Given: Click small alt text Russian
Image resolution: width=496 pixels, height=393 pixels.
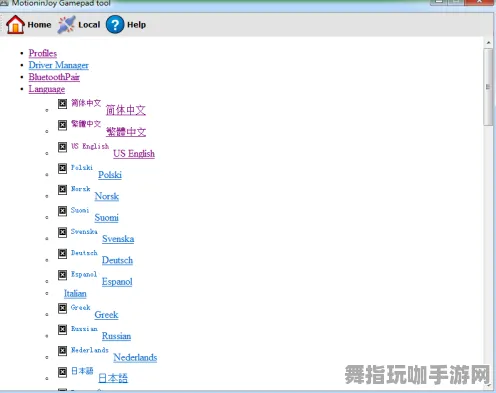Looking at the screenshot, I should click(x=84, y=329).
